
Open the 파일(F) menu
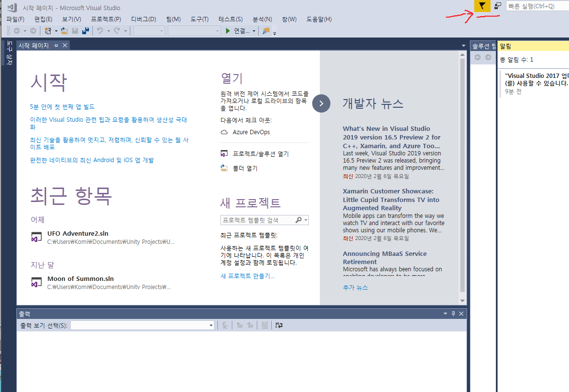tap(15, 19)
